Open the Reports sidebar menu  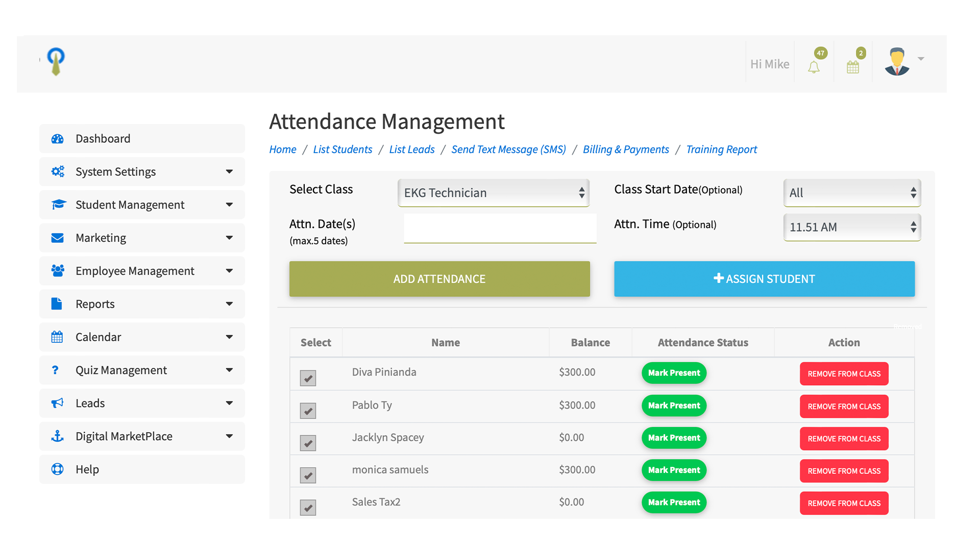pyautogui.click(x=142, y=304)
